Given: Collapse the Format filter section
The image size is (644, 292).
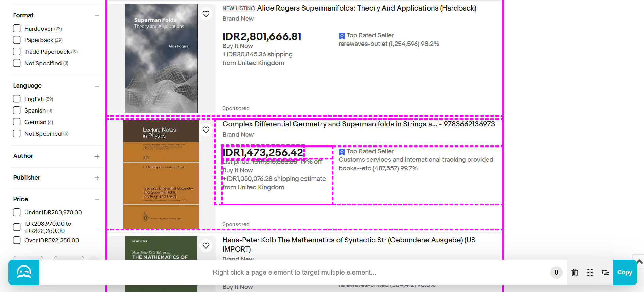Looking at the screenshot, I should click(97, 16).
